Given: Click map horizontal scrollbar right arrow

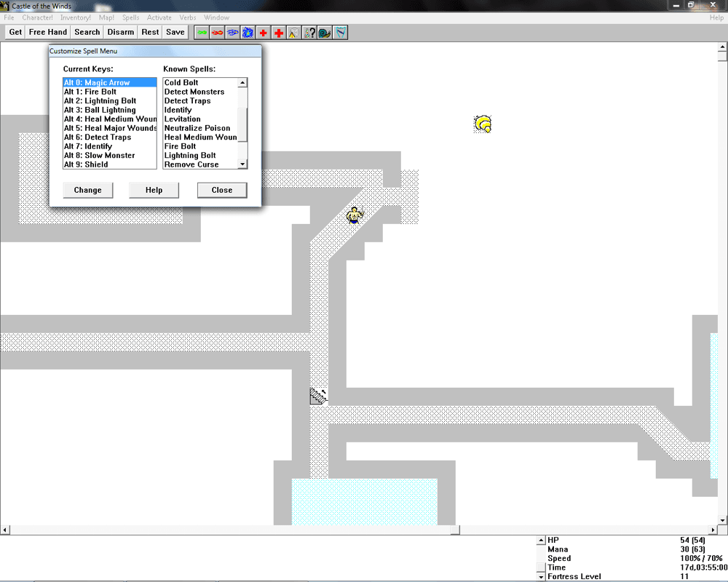Looking at the screenshot, I should click(713, 530).
